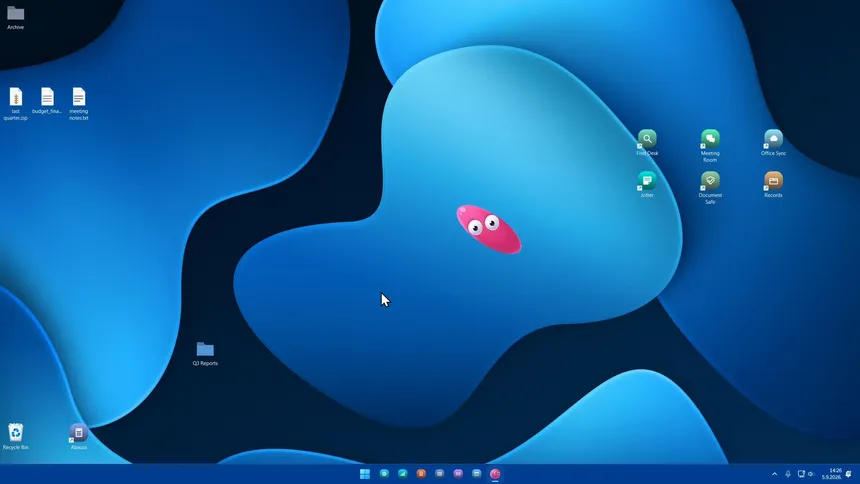Open the Records shortcut
Viewport: 860px width, 484px height.
coord(773,184)
